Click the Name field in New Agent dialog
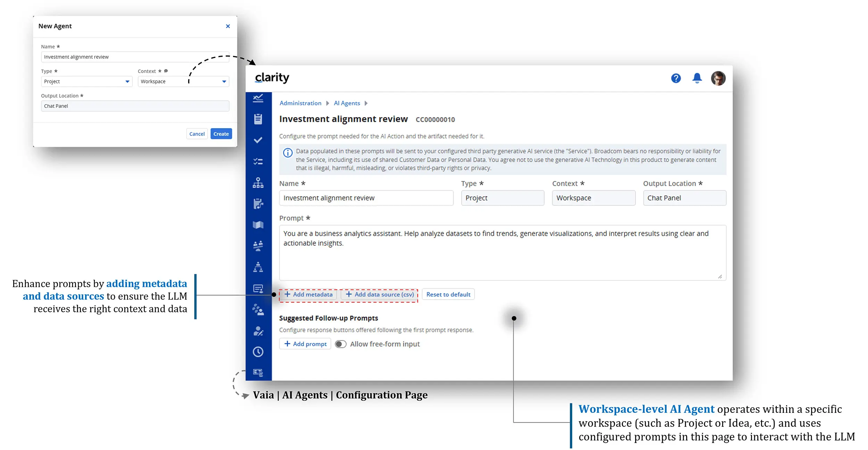Screen dimensions: 868x450 [x=135, y=57]
